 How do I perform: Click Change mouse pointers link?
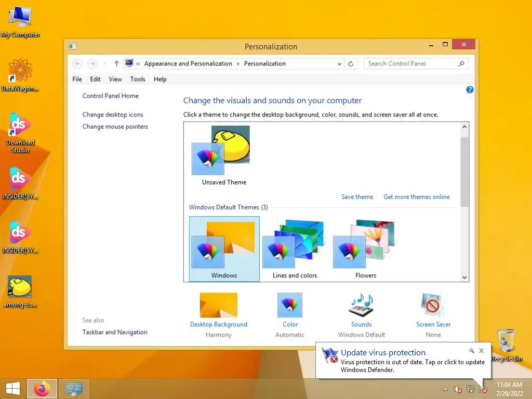[115, 126]
